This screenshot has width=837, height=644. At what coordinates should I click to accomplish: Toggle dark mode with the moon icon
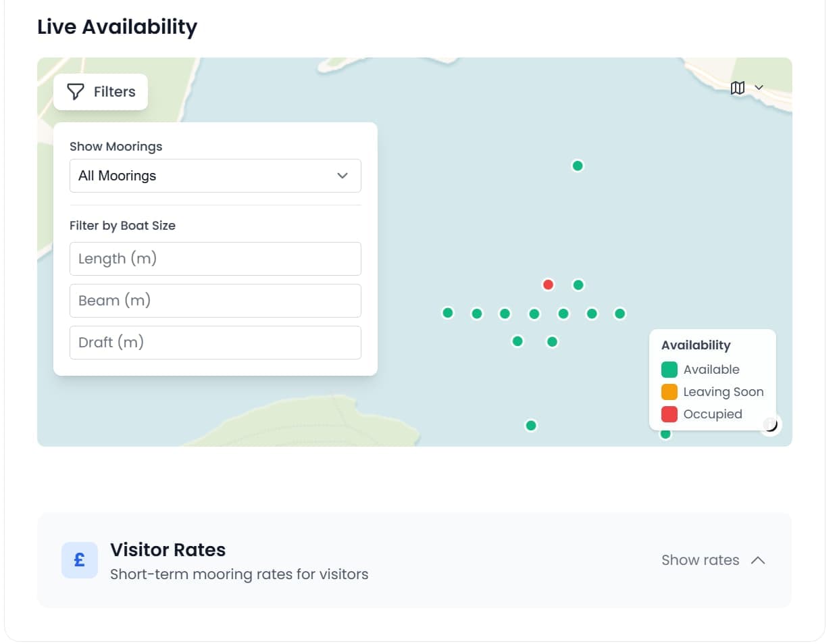click(769, 424)
